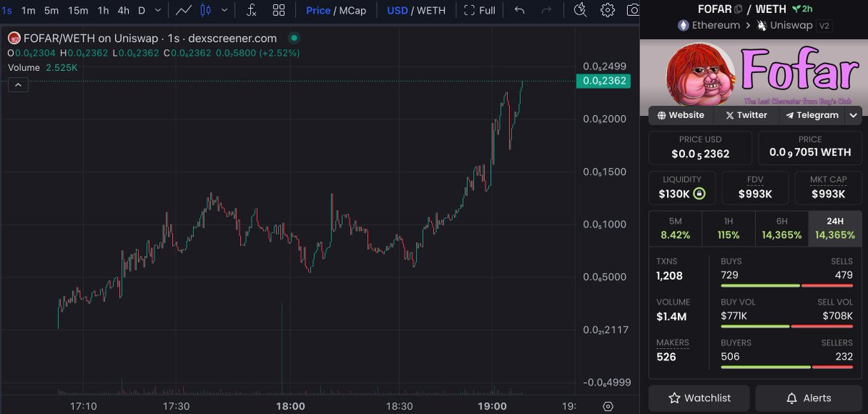Select the 1m timeframe
Viewport: 868px width, 414px height.
click(x=28, y=10)
